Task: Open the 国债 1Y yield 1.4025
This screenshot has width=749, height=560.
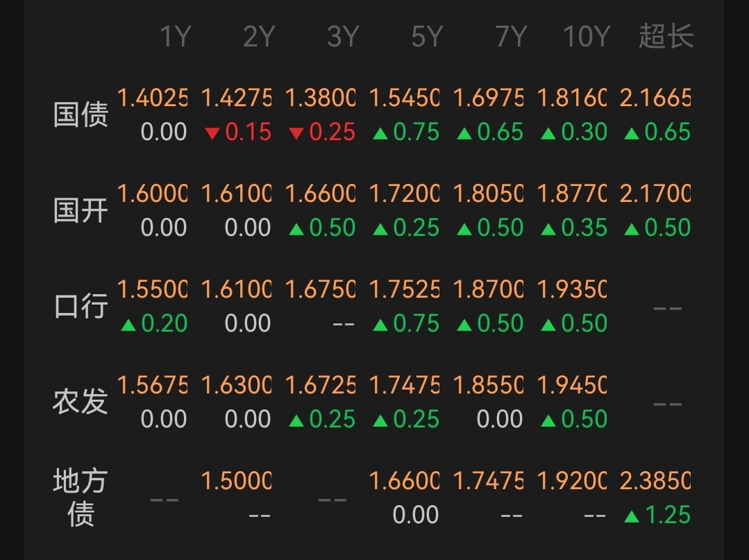Action: click(152, 99)
